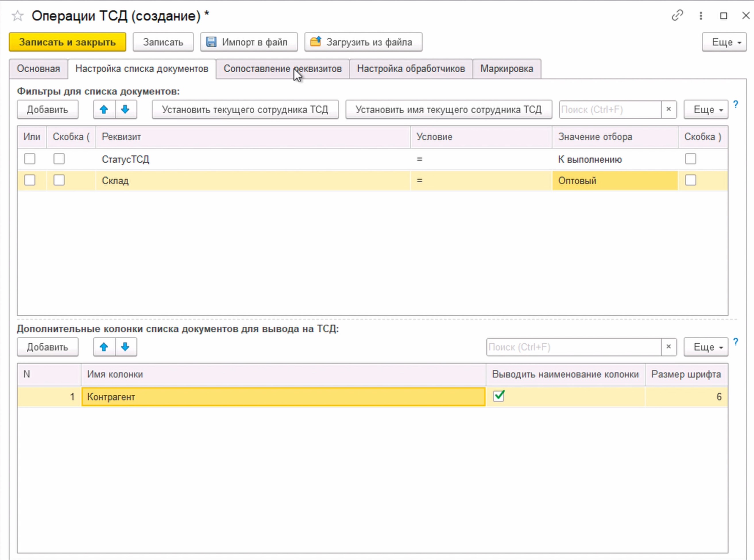This screenshot has height=560, width=754.
Task: Toggle Скобка ( checkbox for Склад
Action: [x=59, y=180]
